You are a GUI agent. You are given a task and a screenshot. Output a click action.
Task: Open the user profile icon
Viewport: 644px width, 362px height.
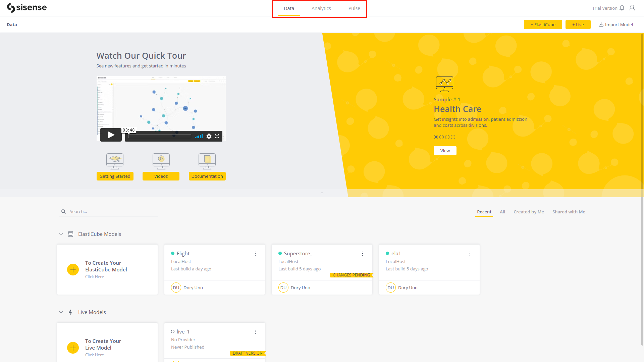click(632, 8)
